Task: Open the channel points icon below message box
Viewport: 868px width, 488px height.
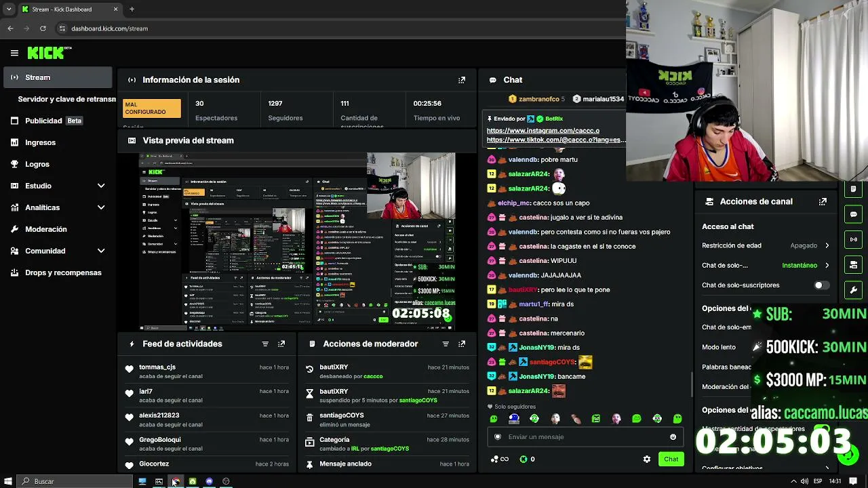Action: click(x=499, y=459)
